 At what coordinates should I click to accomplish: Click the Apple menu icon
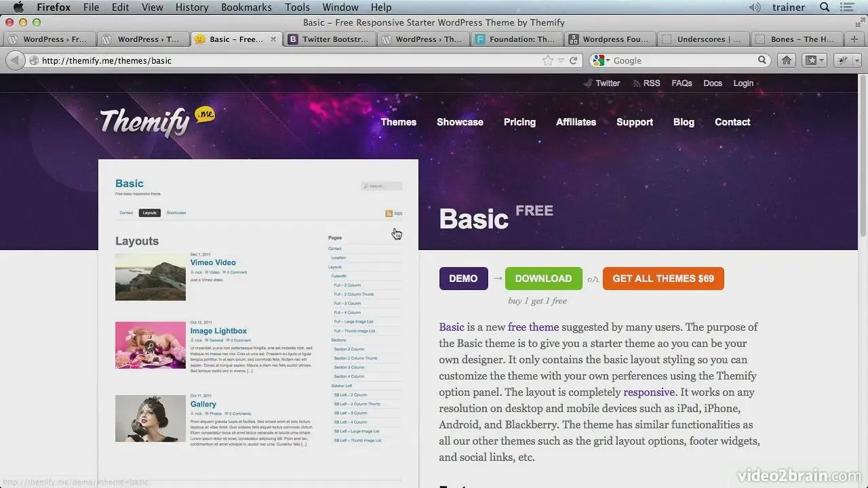pos(18,7)
